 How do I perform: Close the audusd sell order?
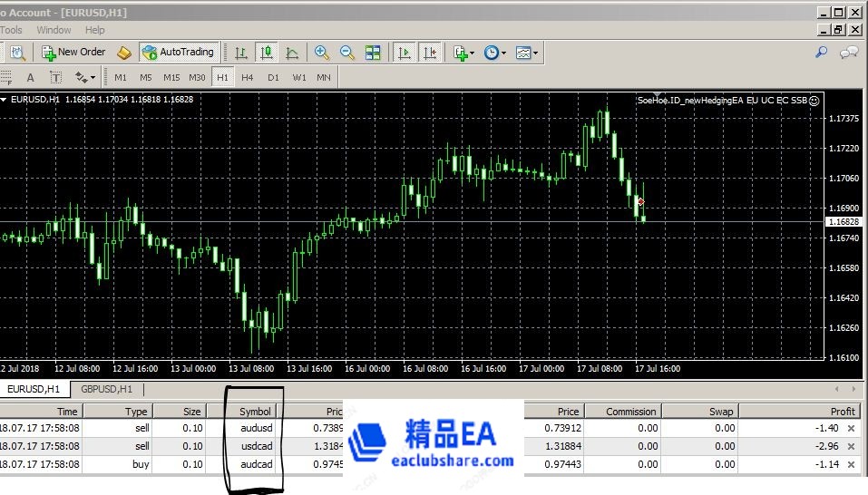[x=851, y=428]
